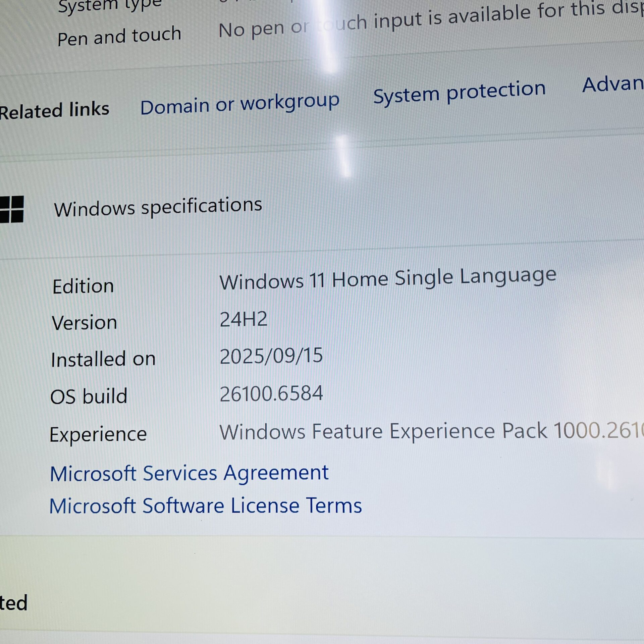This screenshot has width=644, height=644.
Task: Click the Experience label
Action: point(98,434)
